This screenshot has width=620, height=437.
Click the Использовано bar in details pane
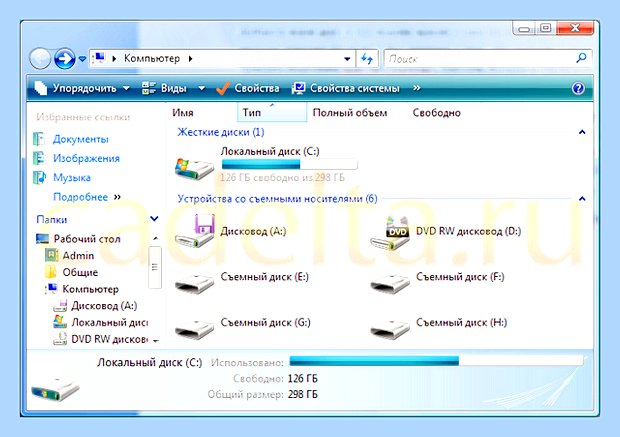coord(437,361)
